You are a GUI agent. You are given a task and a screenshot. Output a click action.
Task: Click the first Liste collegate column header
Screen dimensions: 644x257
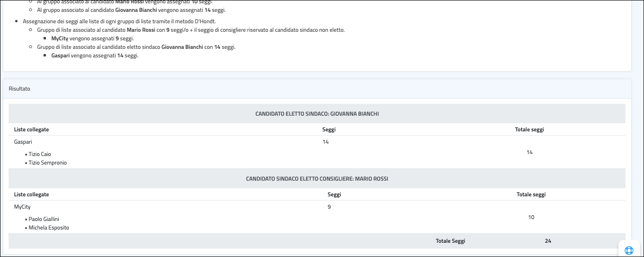(x=31, y=129)
